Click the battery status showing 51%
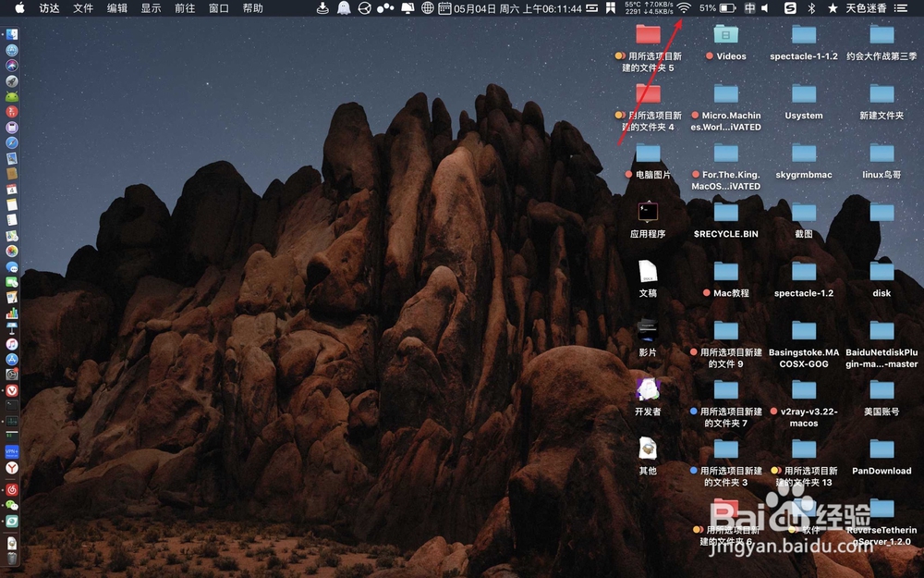 tap(717, 8)
